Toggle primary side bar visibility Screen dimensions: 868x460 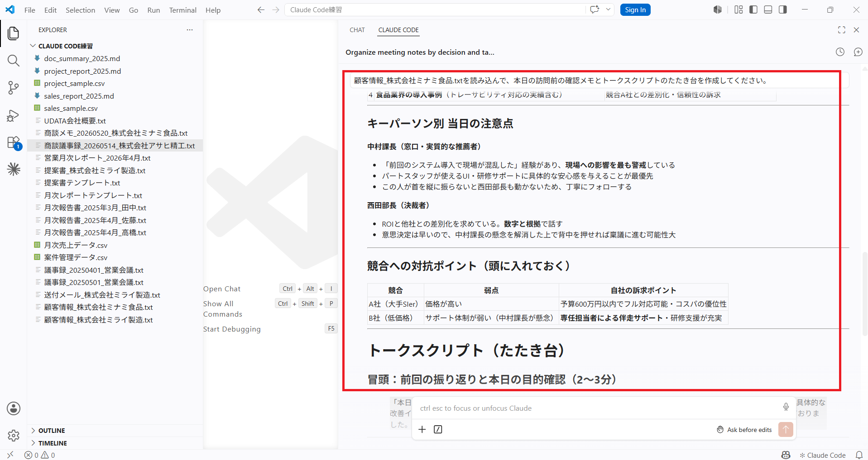click(753, 9)
